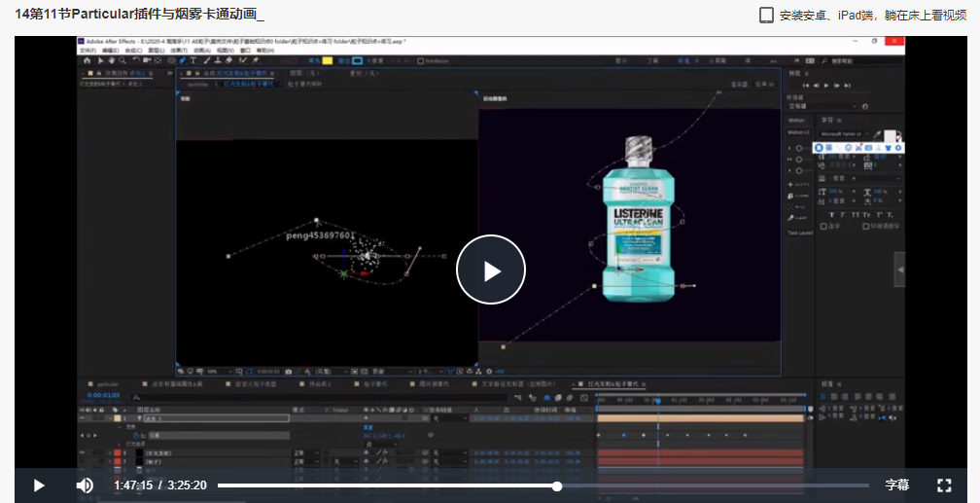This screenshot has height=503, width=980.
Task: Click the All Caps TT button
Action: point(855,215)
